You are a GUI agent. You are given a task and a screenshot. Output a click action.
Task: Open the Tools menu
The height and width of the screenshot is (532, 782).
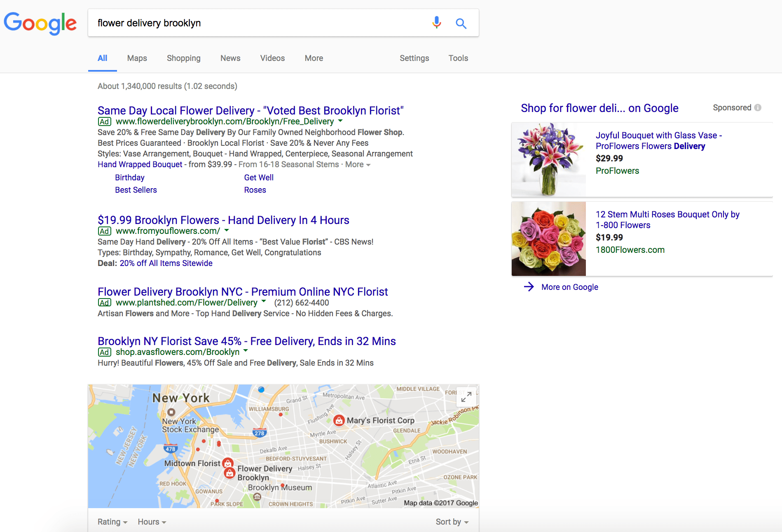(x=458, y=58)
